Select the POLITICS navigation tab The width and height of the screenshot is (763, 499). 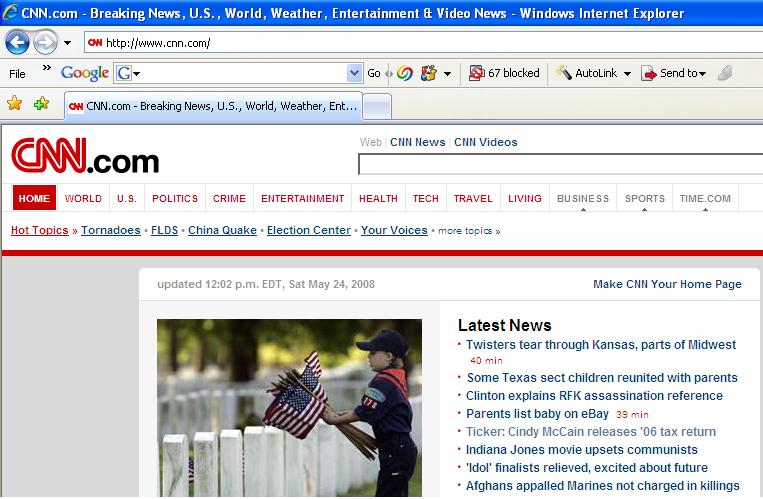click(175, 198)
